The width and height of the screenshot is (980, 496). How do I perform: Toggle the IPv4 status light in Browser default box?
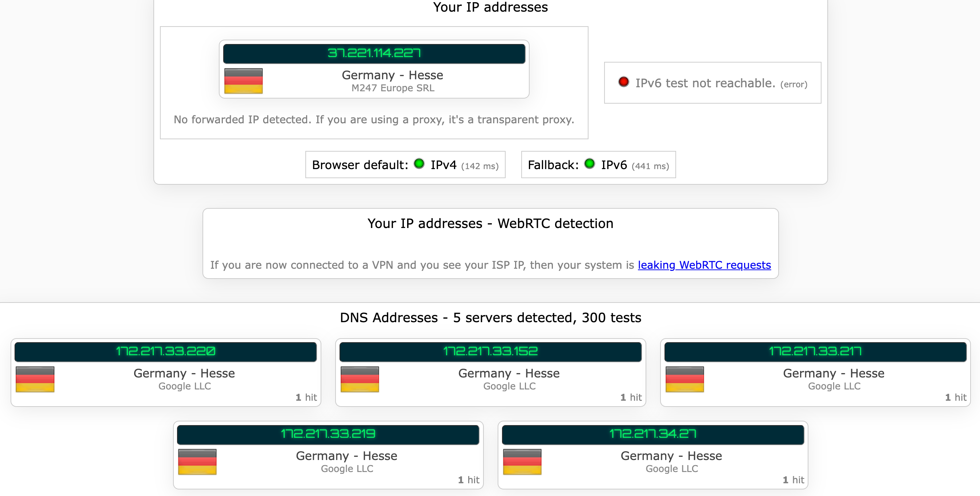click(419, 164)
